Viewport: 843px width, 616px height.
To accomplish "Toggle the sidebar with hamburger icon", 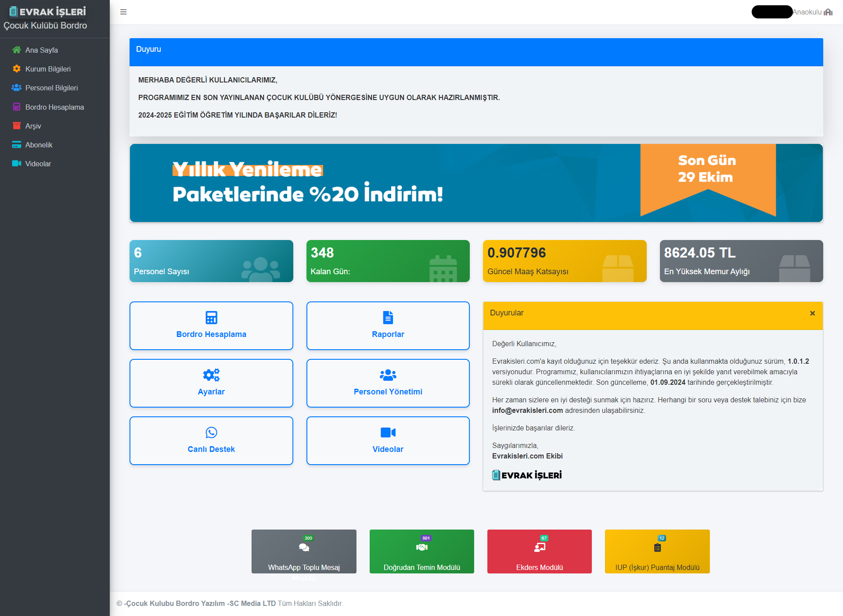I will point(123,12).
